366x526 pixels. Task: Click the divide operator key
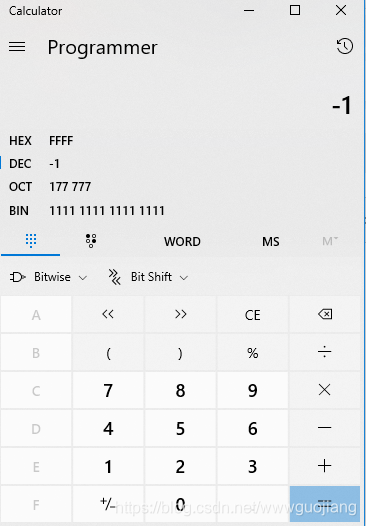(325, 353)
